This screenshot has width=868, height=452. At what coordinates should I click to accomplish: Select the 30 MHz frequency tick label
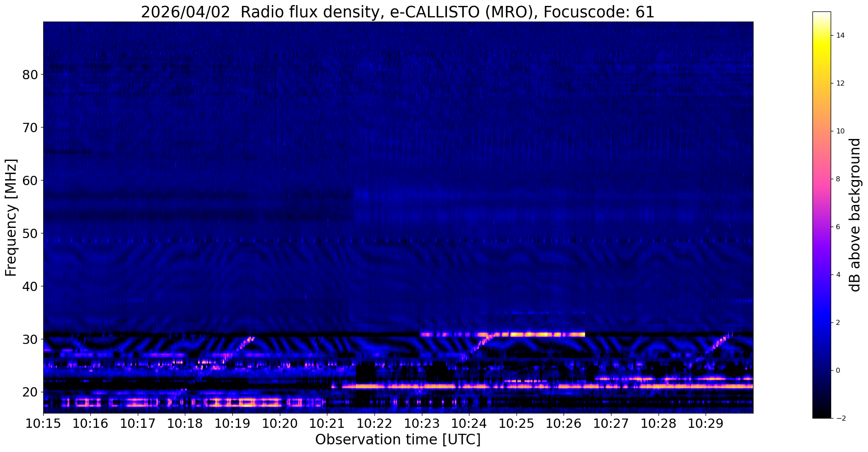tap(30, 339)
